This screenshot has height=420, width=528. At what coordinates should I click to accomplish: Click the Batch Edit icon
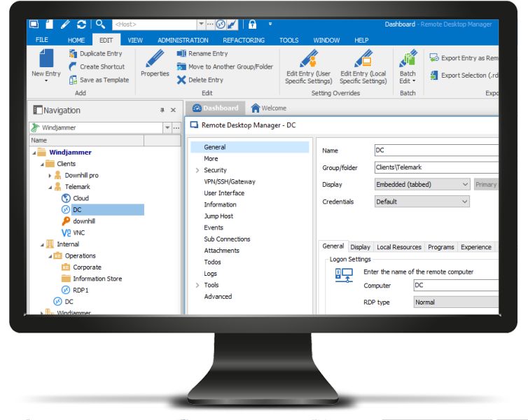408,58
